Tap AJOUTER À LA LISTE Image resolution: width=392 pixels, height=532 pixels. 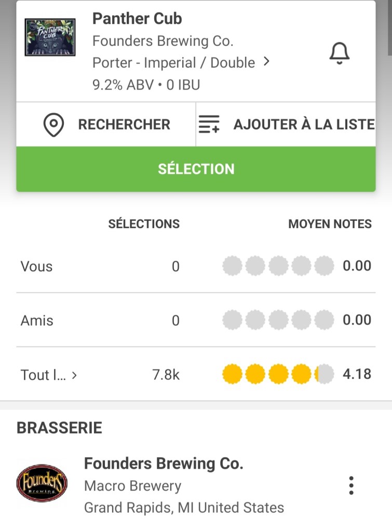click(x=304, y=125)
